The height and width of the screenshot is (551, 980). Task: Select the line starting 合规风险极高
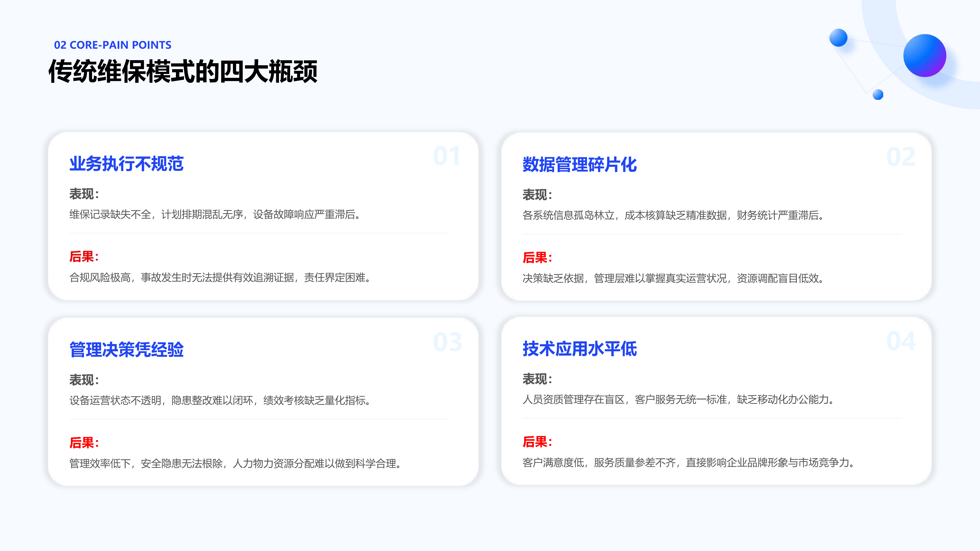tap(220, 278)
